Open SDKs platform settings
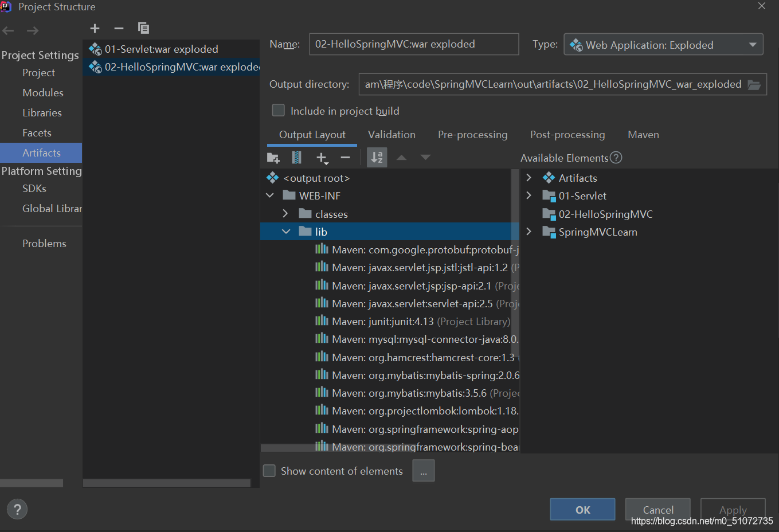Screen dimensions: 779x532 [x=34, y=189]
